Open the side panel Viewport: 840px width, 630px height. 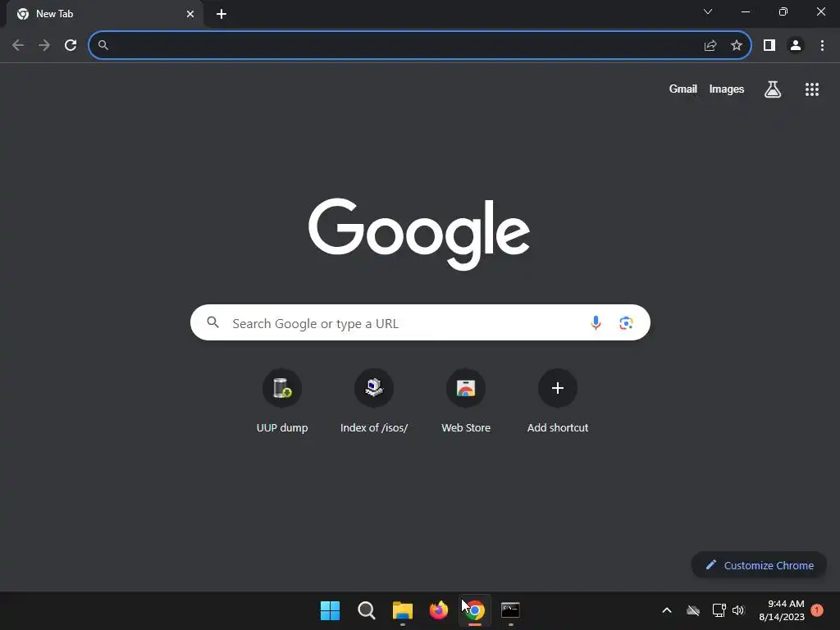coord(769,46)
